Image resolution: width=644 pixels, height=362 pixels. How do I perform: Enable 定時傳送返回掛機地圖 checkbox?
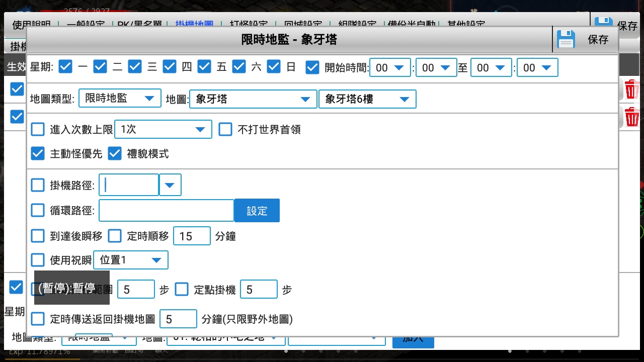pyautogui.click(x=38, y=318)
